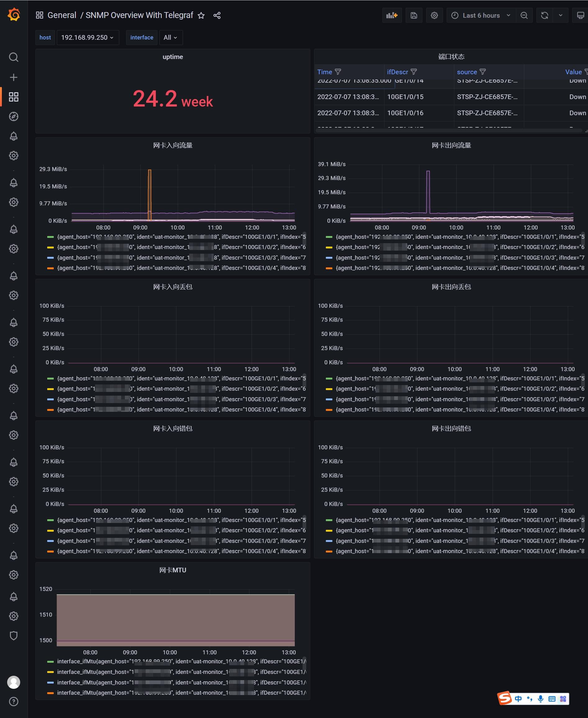
Task: Open the Dashboards grid icon in sidebar
Action: (14, 97)
